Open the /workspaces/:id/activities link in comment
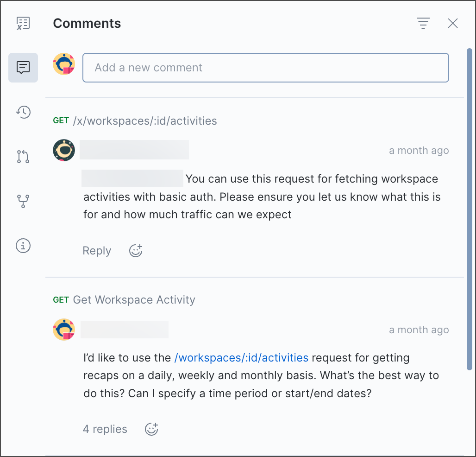Viewport: 476px width, 457px height. point(241,358)
